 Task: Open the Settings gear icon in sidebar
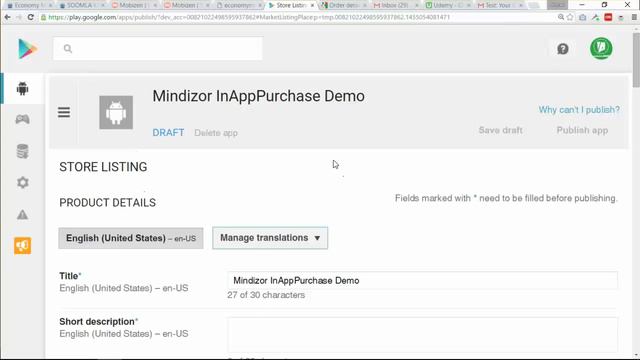coord(22,182)
